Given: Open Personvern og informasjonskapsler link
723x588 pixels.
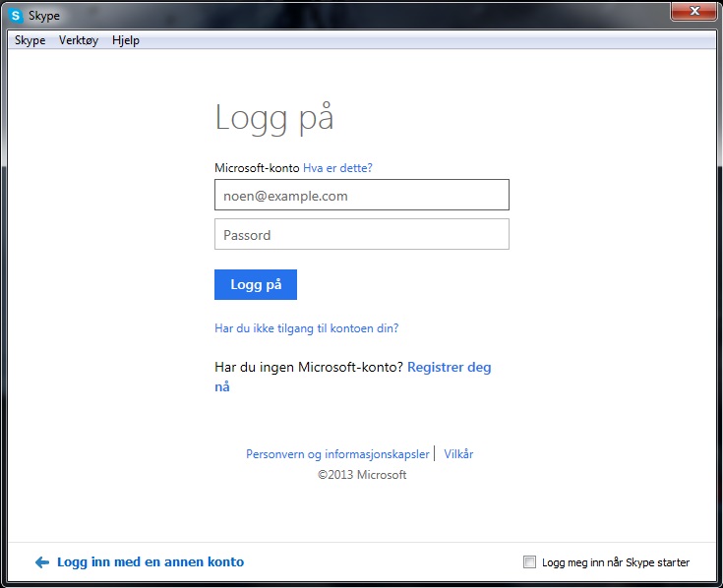Looking at the screenshot, I should (x=337, y=454).
